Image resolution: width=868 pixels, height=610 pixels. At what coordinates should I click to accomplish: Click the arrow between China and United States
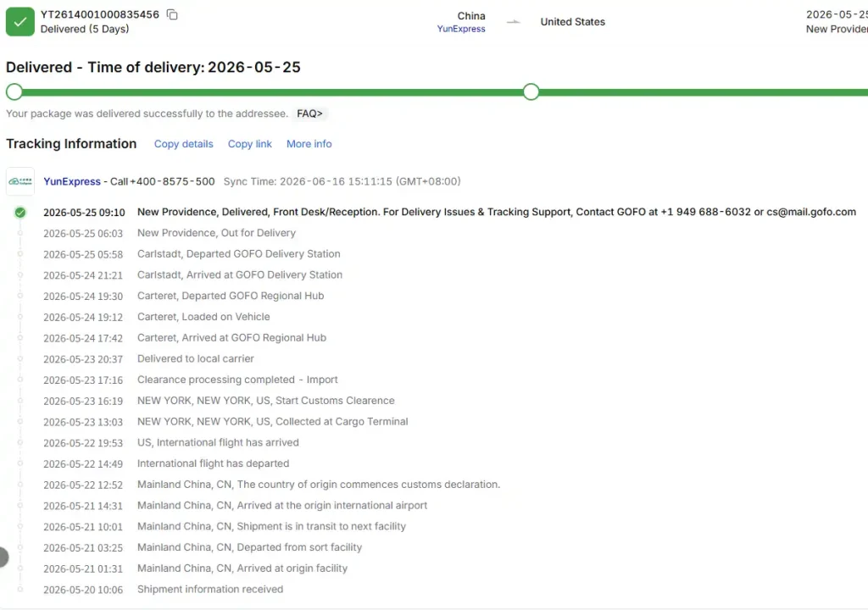click(x=513, y=22)
